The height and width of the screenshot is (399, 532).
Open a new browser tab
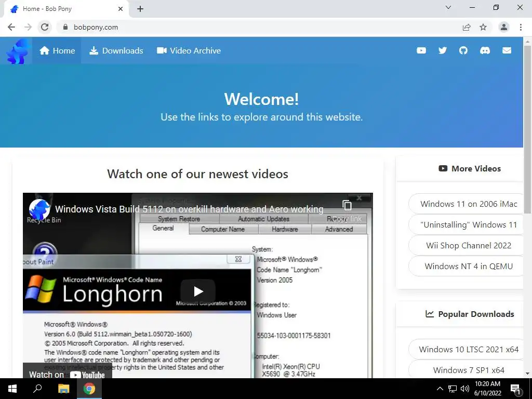click(x=140, y=9)
